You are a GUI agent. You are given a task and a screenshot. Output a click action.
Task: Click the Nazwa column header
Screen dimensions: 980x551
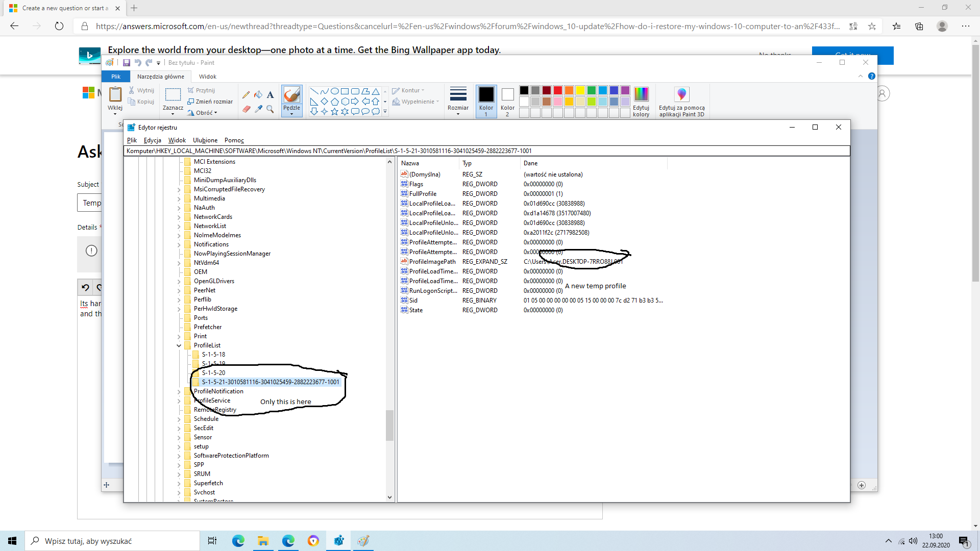(x=428, y=163)
